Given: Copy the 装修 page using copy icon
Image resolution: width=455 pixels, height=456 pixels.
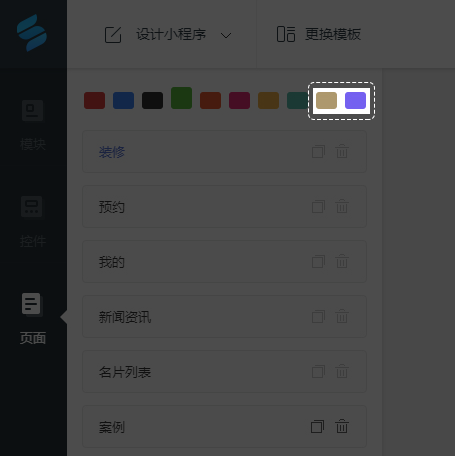Looking at the screenshot, I should (318, 151).
